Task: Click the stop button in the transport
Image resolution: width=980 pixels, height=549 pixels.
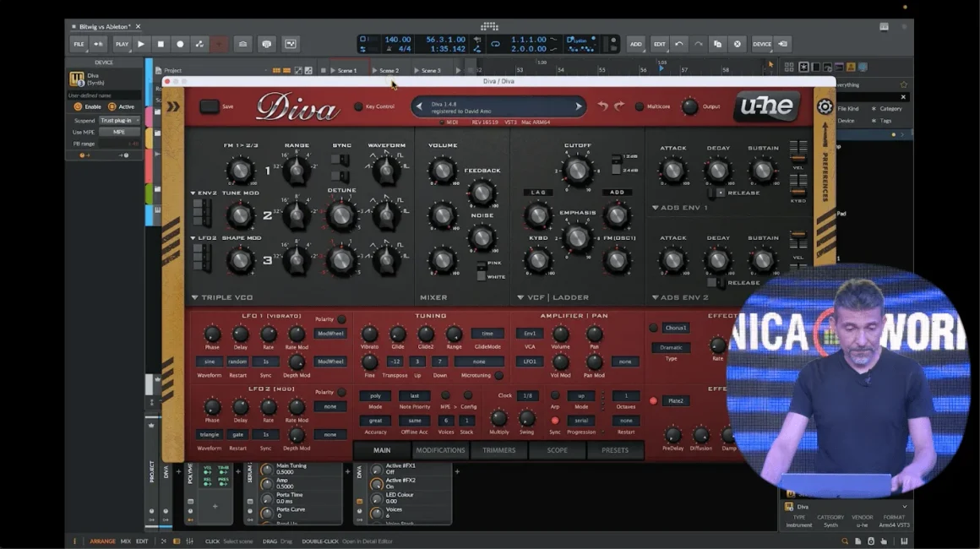Action: pyautogui.click(x=160, y=42)
